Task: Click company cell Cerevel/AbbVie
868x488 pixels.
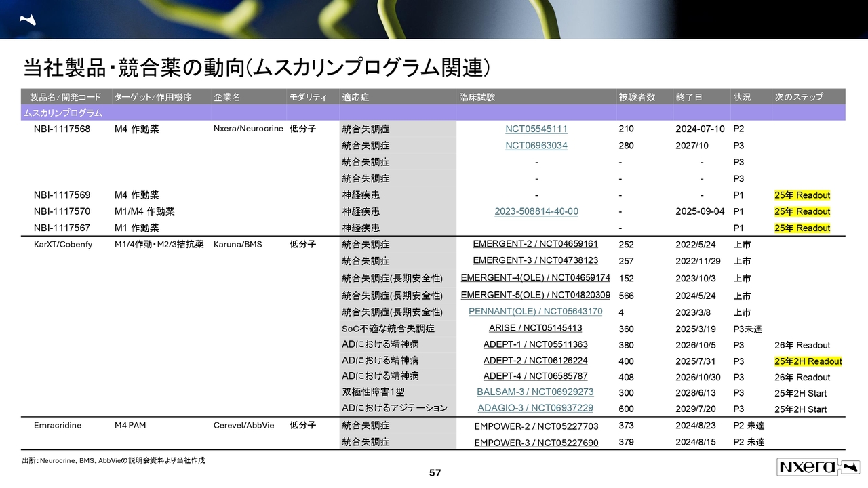Action: (243, 426)
